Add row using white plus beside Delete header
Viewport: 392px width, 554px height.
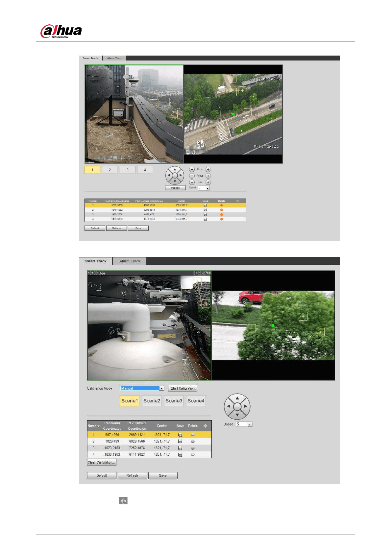click(x=205, y=426)
